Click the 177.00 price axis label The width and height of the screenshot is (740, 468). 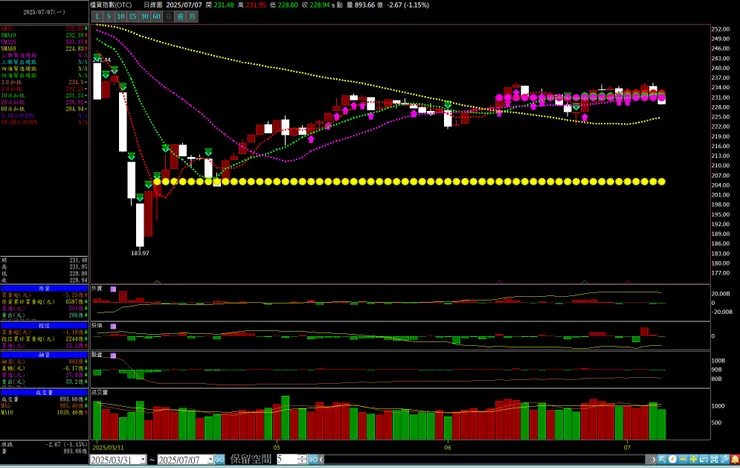[721, 273]
